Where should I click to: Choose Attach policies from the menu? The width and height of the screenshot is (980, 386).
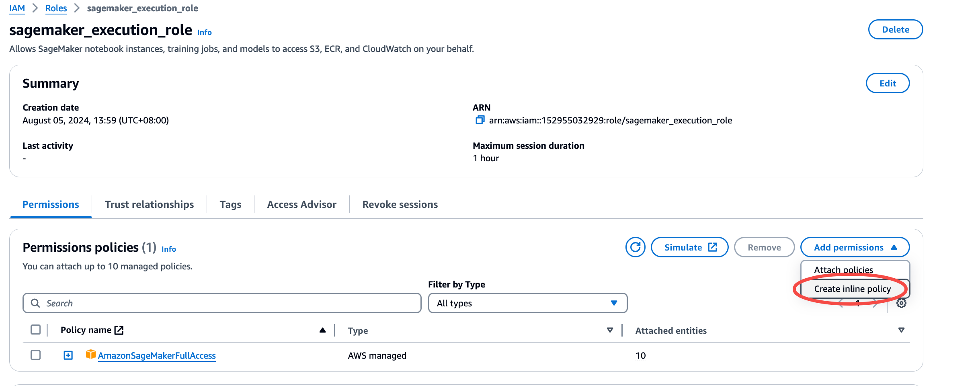point(843,270)
